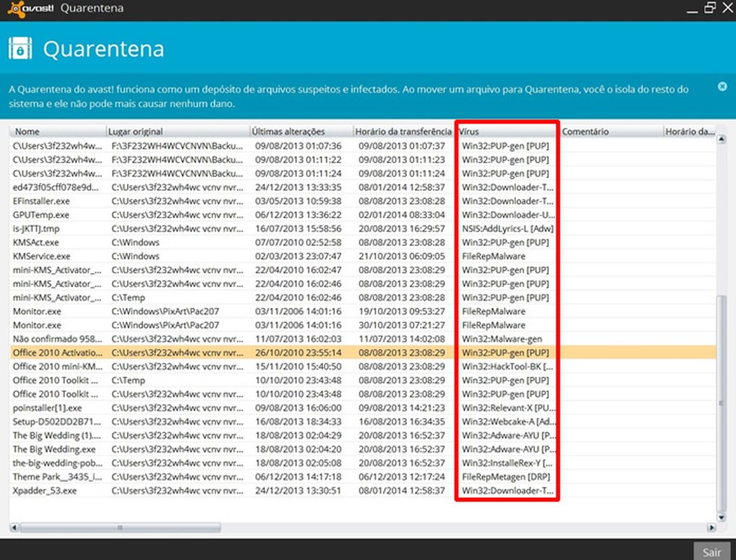736x560 pixels.
Task: Restore down the Quarentena window
Action: (710, 7)
